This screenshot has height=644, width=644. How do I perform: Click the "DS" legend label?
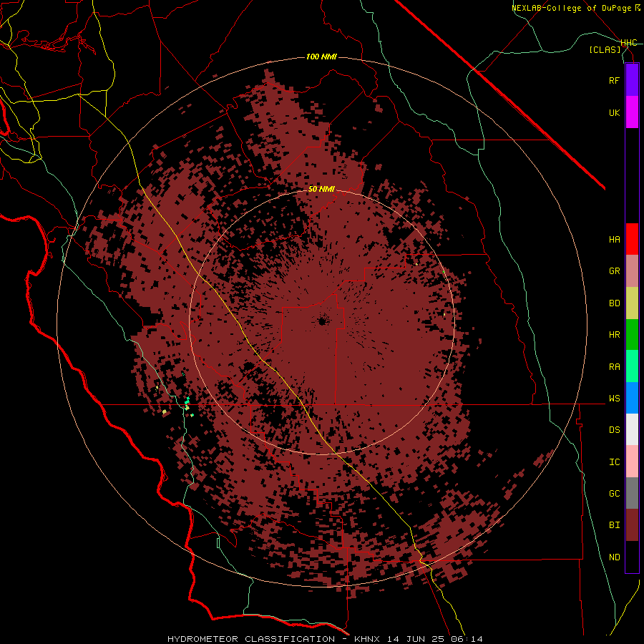[x=614, y=430]
